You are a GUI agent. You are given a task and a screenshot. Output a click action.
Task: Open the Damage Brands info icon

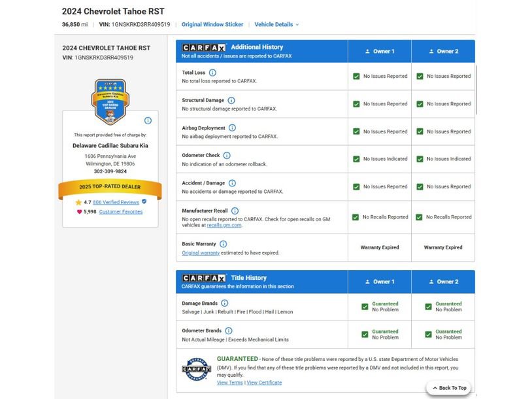[x=225, y=304]
